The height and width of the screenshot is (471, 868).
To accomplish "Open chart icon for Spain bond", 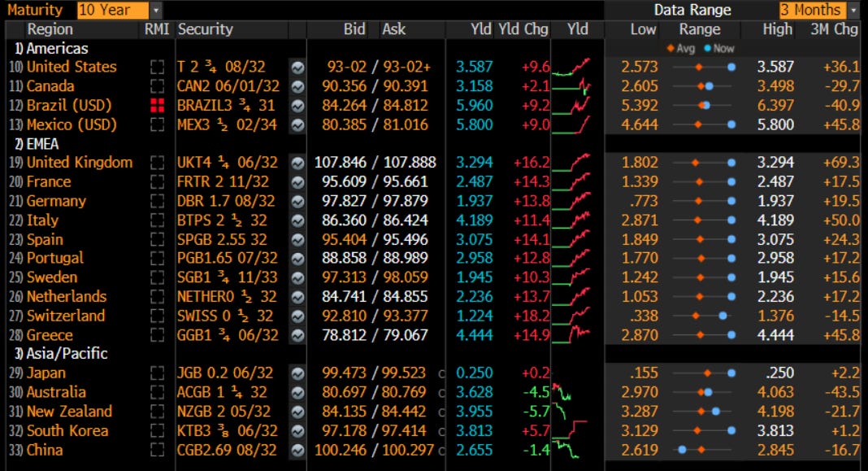I will tap(297, 240).
